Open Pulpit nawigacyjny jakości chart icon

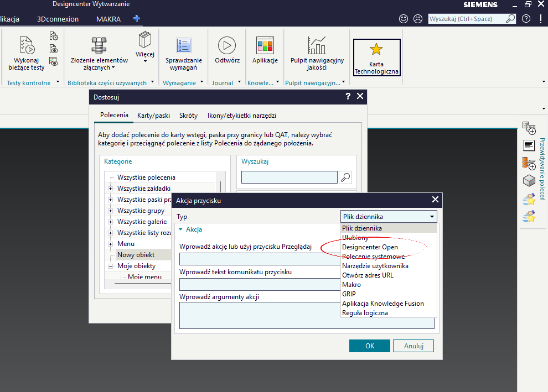(x=317, y=45)
